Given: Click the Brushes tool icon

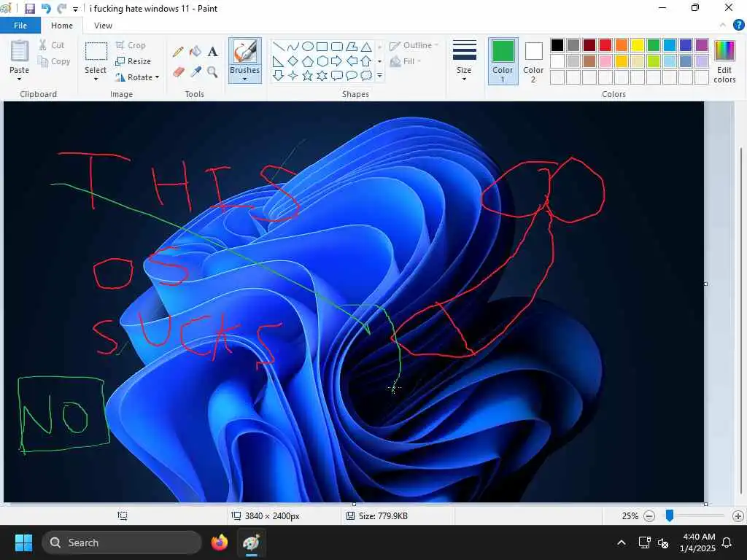Looking at the screenshot, I should (245, 52).
